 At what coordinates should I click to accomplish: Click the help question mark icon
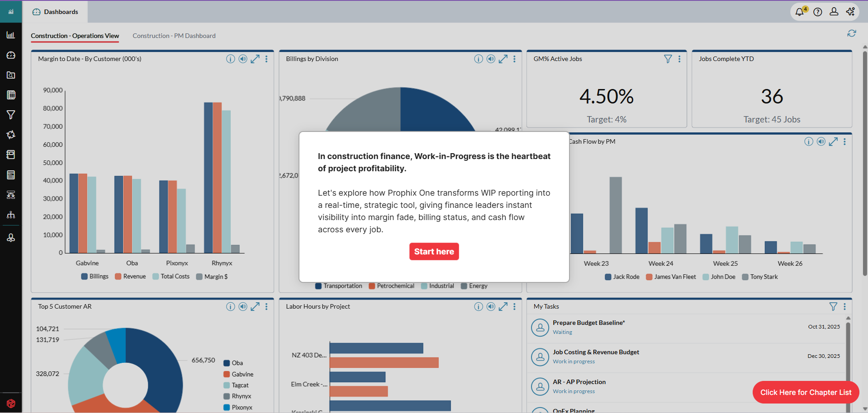818,12
